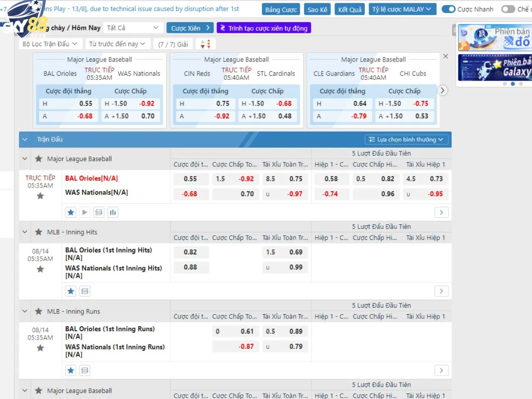This screenshot has height=399, width=532.
Task: Open the Phiên bản đỏ banner thumbnail
Action: [x=495, y=37]
